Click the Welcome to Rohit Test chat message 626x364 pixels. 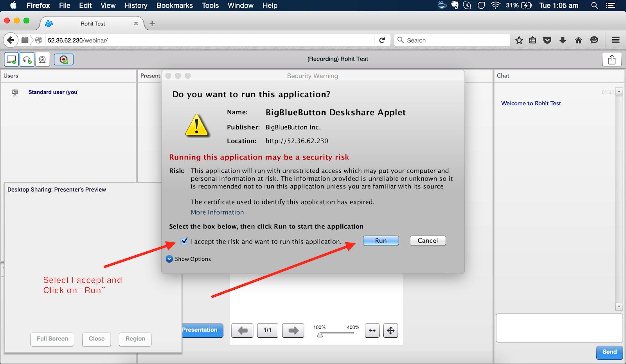tap(531, 103)
